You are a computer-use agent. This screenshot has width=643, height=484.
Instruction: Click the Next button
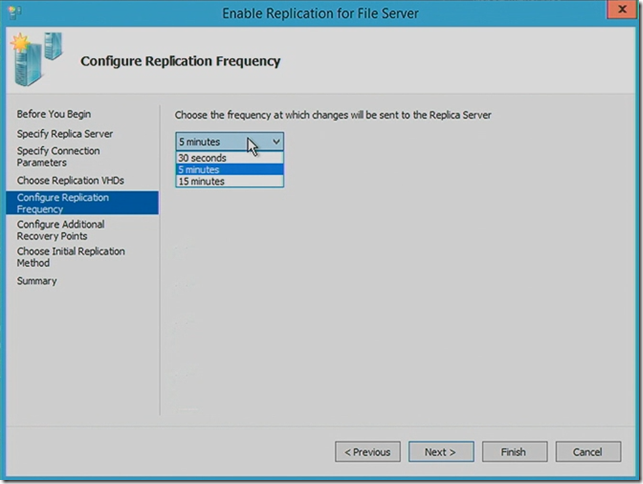(x=441, y=452)
